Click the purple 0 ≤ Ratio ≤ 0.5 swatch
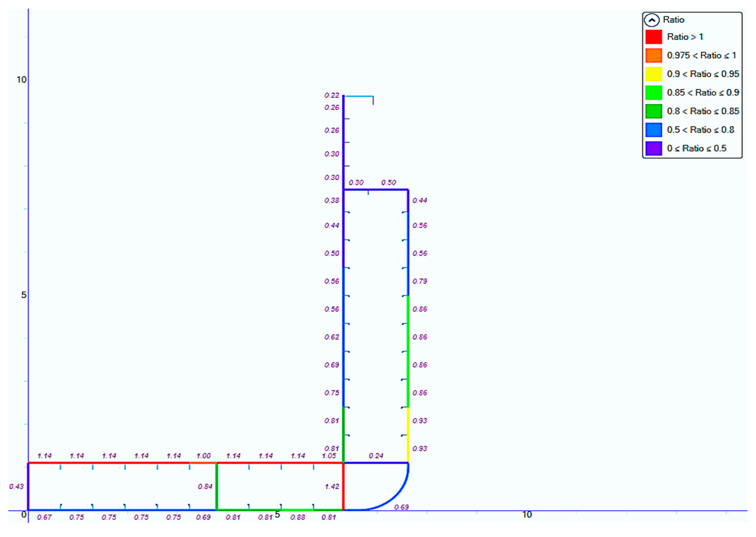 coord(653,148)
